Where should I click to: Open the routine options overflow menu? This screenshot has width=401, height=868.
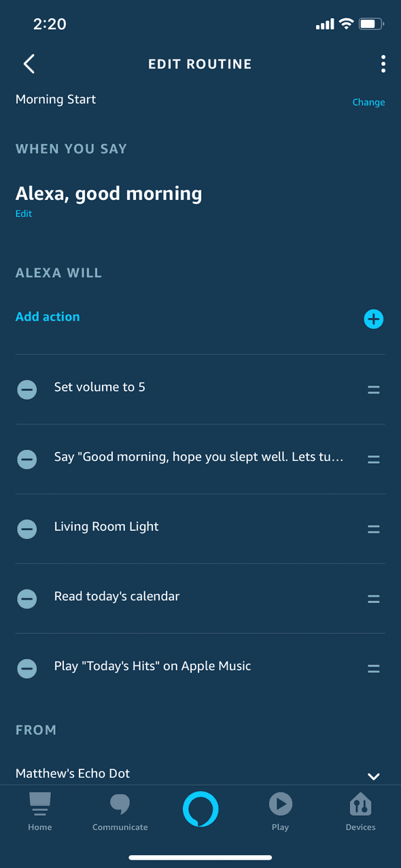point(383,63)
